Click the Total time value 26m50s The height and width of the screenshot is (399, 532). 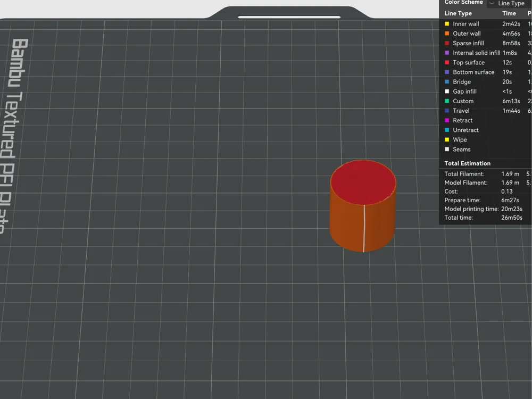pos(512,218)
